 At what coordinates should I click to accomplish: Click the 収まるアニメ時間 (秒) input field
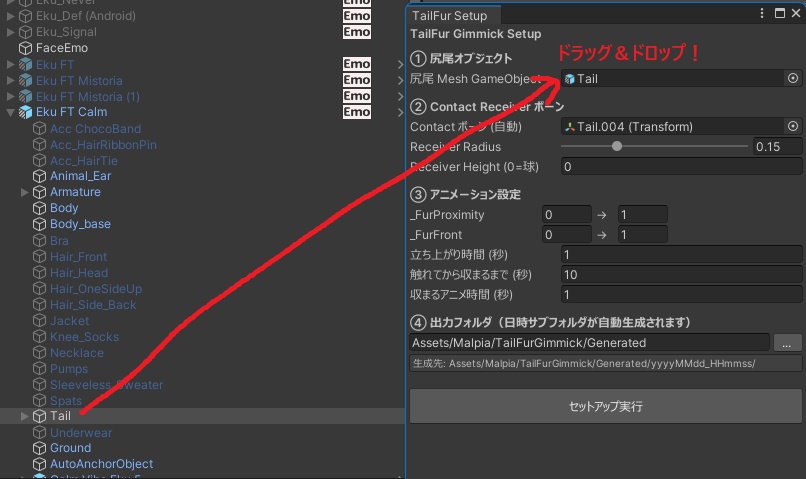coord(682,294)
